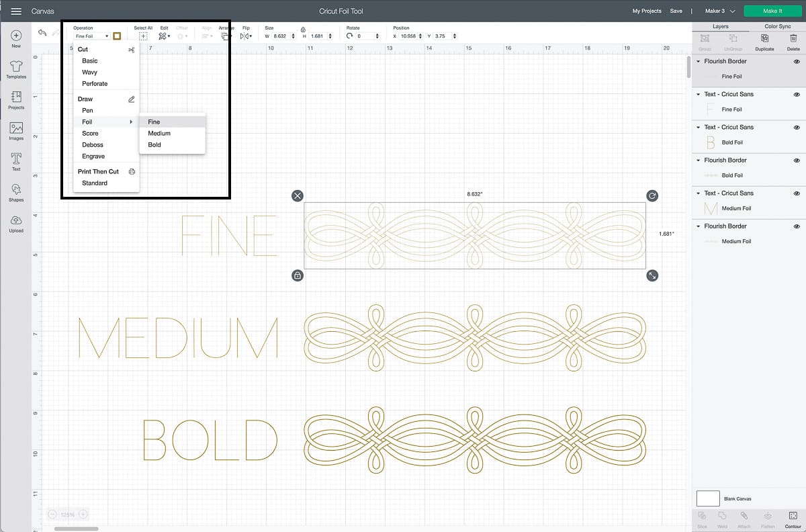This screenshot has height=532, width=806.
Task: Collapse the Flourish Border Bold Foil layer
Action: 699,160
